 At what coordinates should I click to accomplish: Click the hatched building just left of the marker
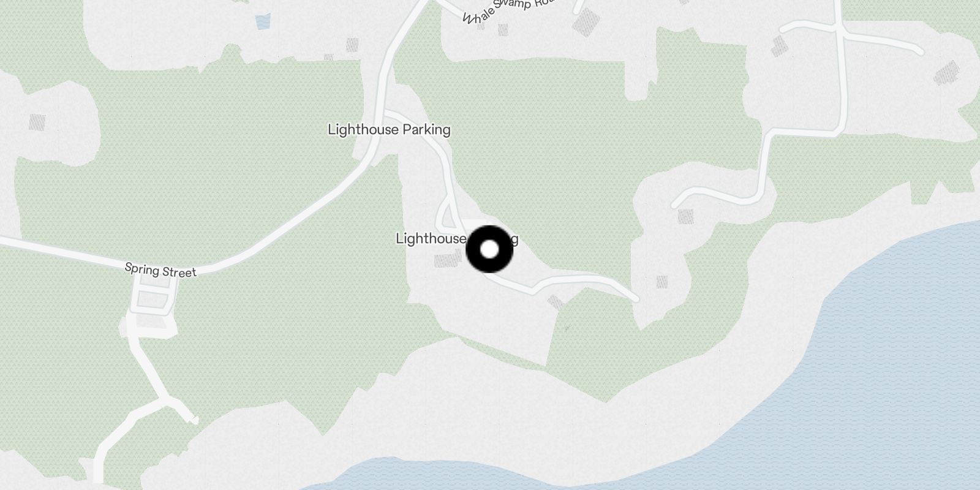point(446,262)
